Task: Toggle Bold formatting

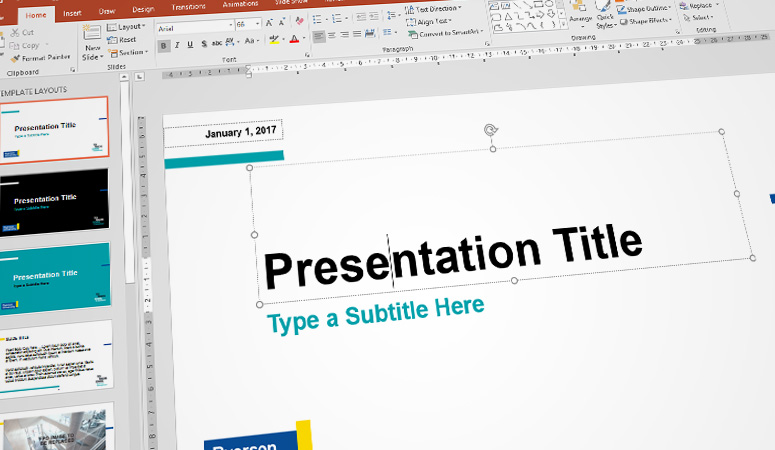Action: pyautogui.click(x=163, y=44)
